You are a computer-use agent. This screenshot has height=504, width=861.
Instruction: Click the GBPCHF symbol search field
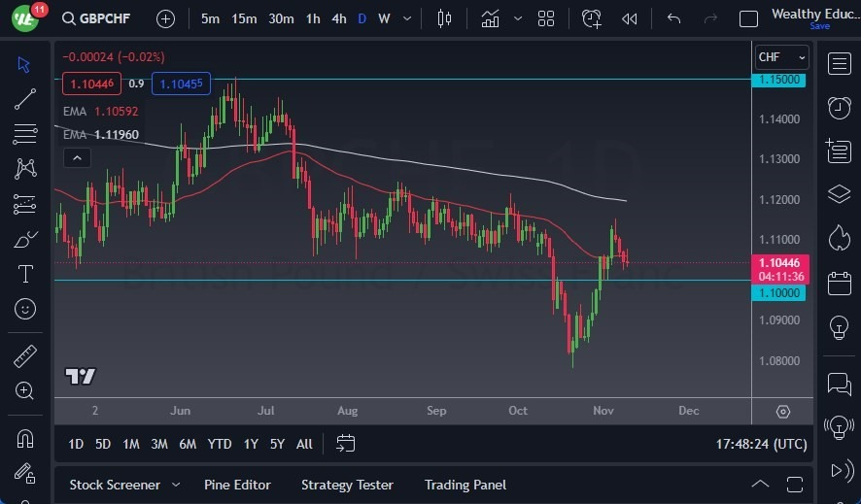pos(96,18)
